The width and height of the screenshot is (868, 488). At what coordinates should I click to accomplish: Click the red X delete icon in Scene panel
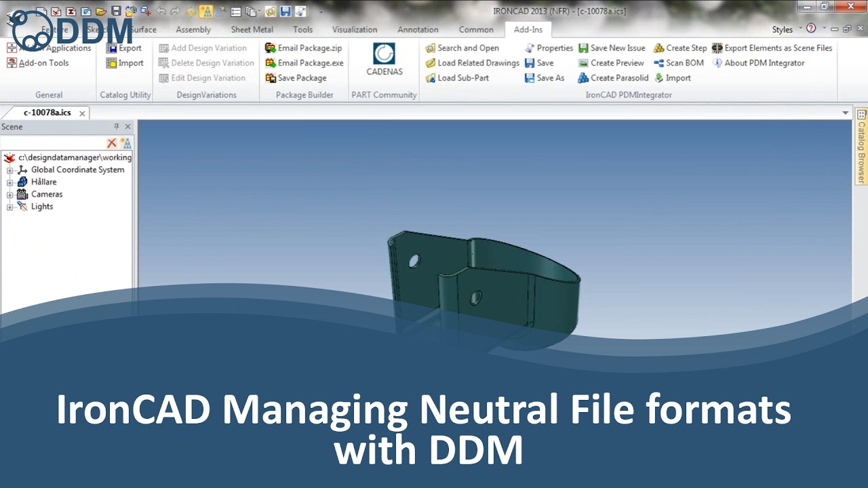point(112,143)
